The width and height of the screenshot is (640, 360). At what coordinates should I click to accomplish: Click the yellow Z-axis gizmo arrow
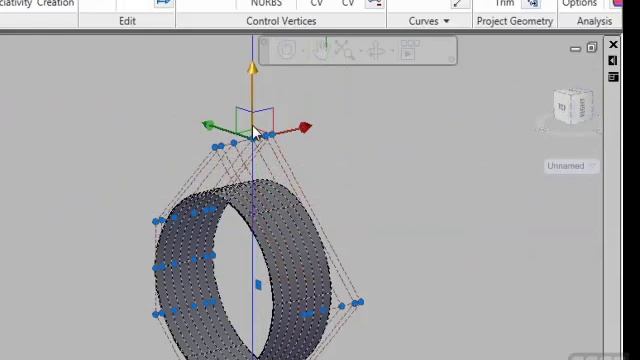point(253,68)
